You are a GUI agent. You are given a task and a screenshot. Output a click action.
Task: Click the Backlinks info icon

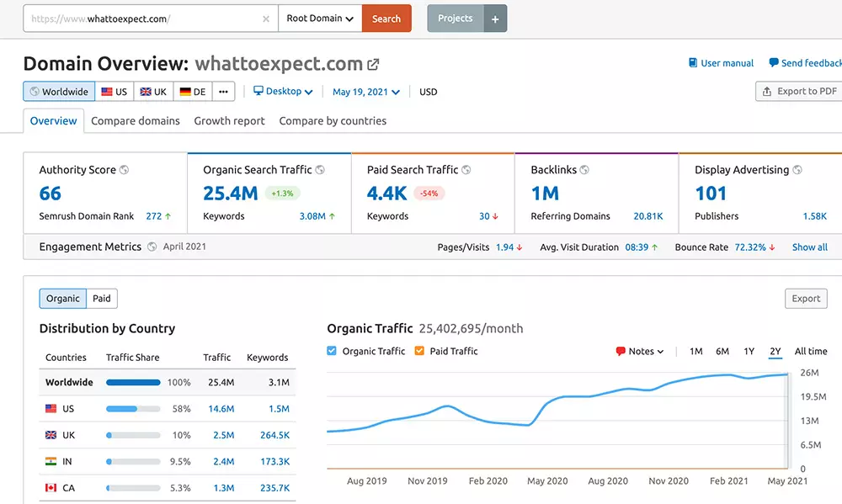[x=584, y=170]
